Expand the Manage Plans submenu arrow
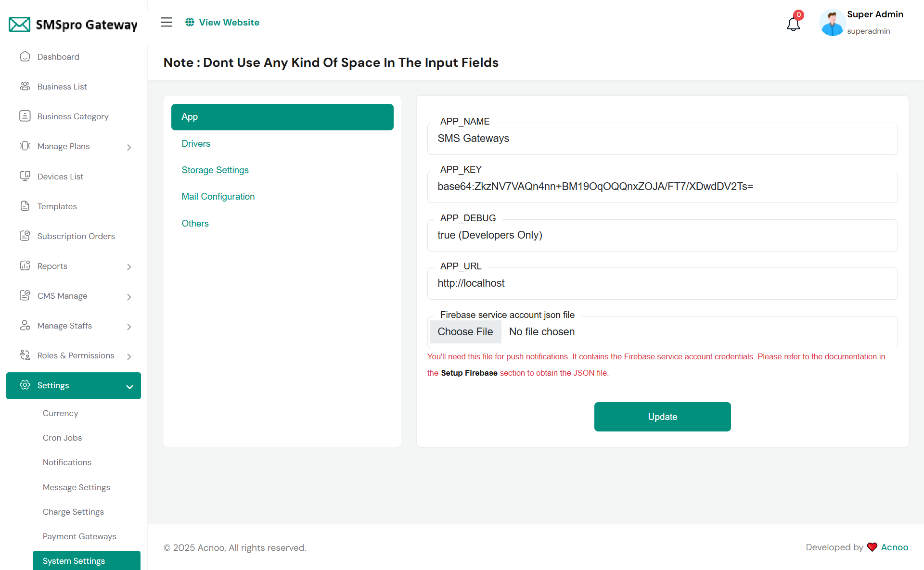Image resolution: width=924 pixels, height=570 pixels. (x=129, y=147)
